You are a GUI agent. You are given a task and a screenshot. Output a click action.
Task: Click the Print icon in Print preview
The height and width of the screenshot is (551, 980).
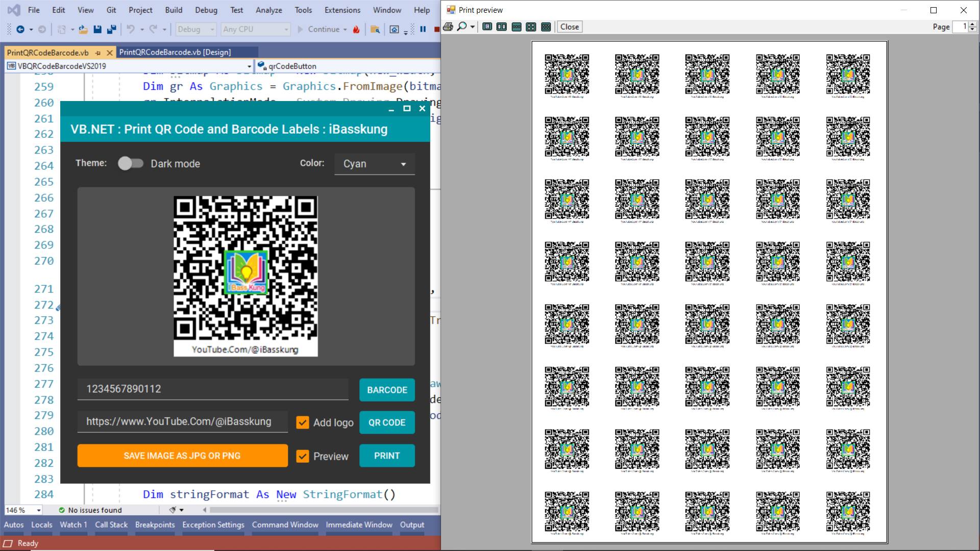448,27
